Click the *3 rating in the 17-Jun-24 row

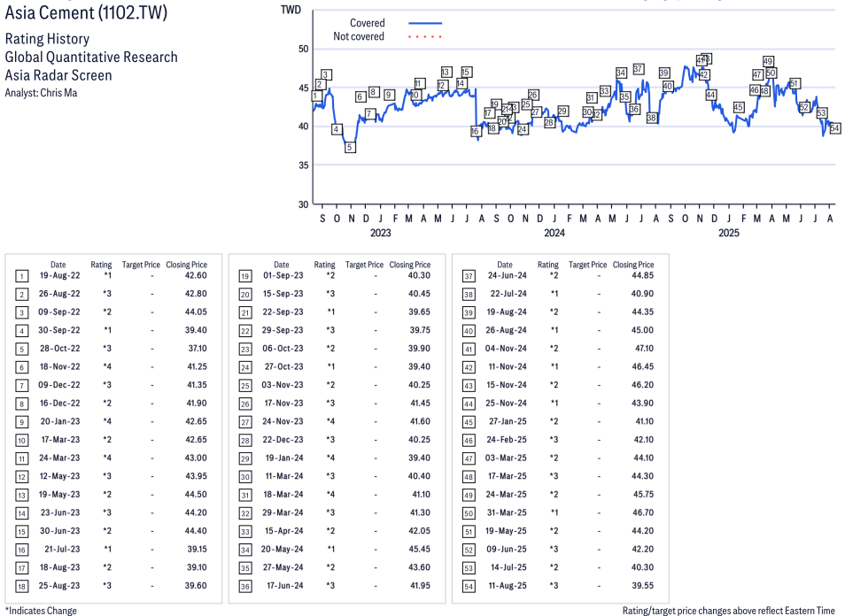coord(330,585)
